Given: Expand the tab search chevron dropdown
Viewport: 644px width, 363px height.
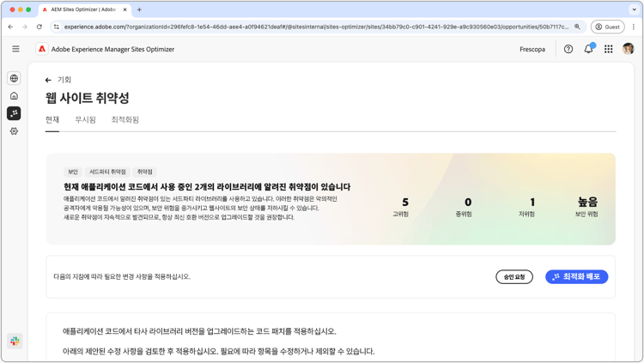Looking at the screenshot, I should (634, 9).
